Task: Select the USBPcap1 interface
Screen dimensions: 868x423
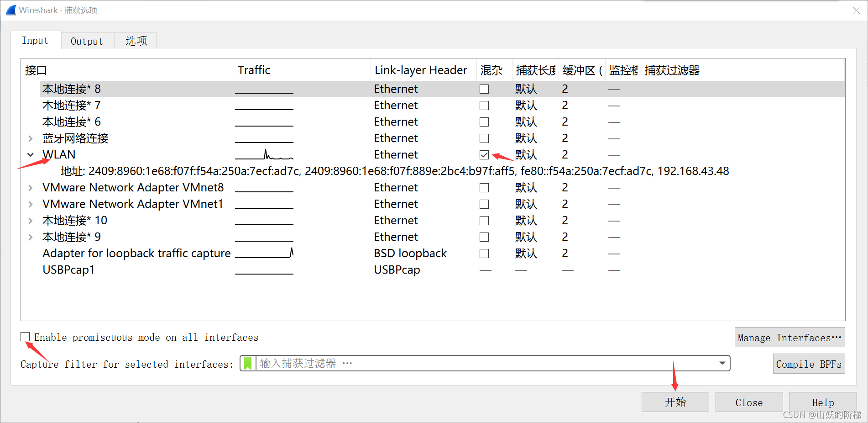Action: coord(68,270)
